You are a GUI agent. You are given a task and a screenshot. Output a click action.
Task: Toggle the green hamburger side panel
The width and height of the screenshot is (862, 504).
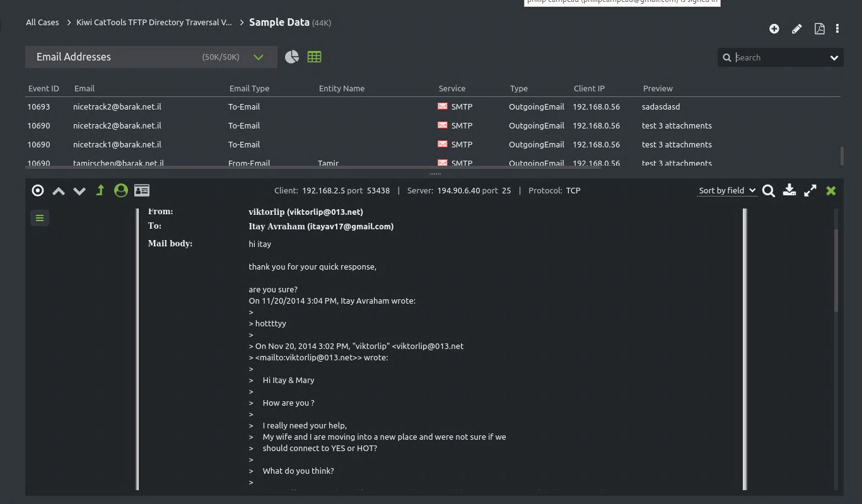tap(40, 218)
